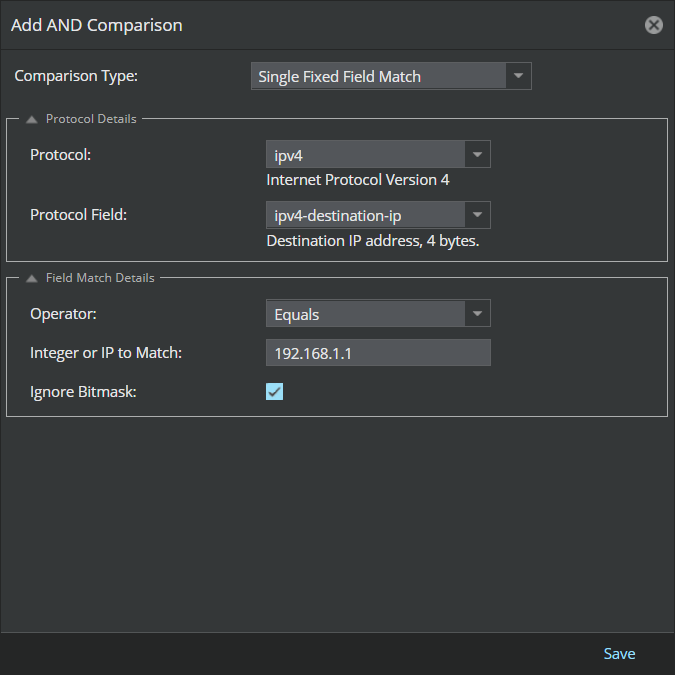Close the Add AND Comparison dialog
Viewport: 675px width, 675px height.
653,25
